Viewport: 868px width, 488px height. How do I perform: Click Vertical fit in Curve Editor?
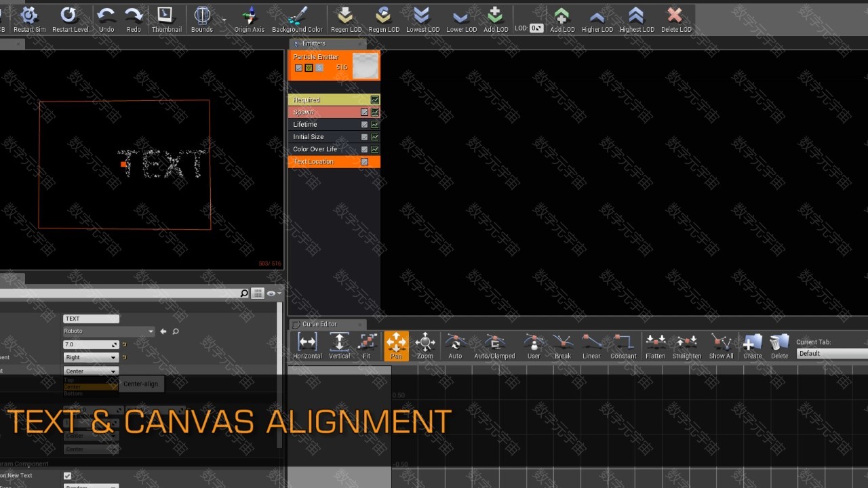pos(339,346)
